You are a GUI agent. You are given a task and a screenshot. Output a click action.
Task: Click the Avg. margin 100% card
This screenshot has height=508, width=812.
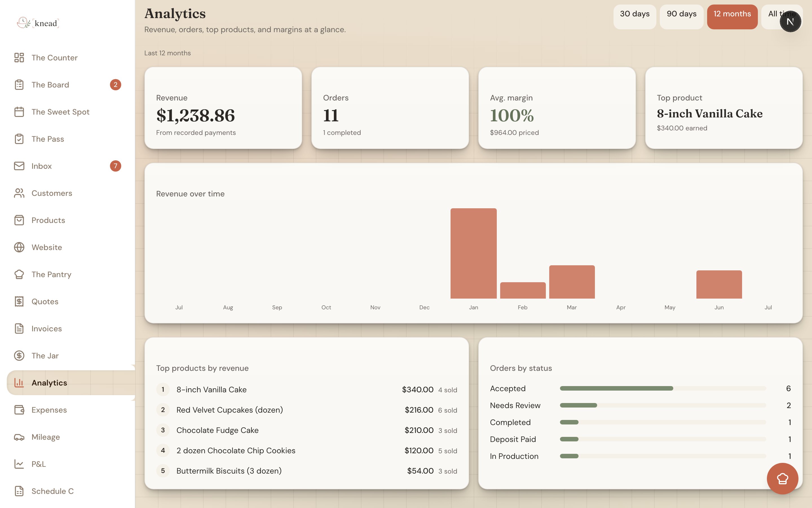(x=557, y=108)
